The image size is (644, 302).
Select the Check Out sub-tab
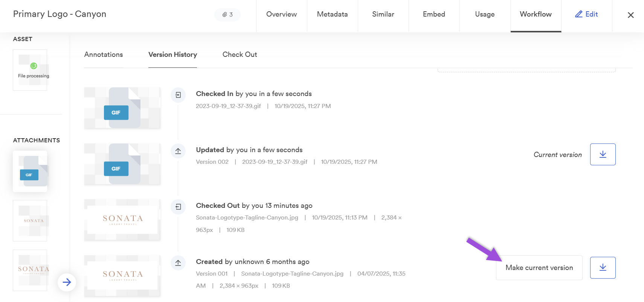click(x=240, y=55)
